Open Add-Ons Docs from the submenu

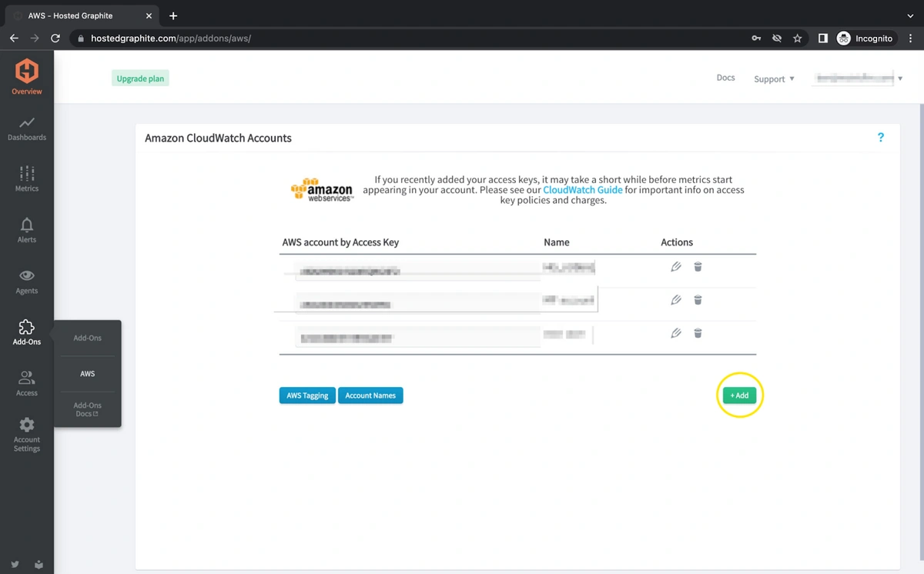88,409
